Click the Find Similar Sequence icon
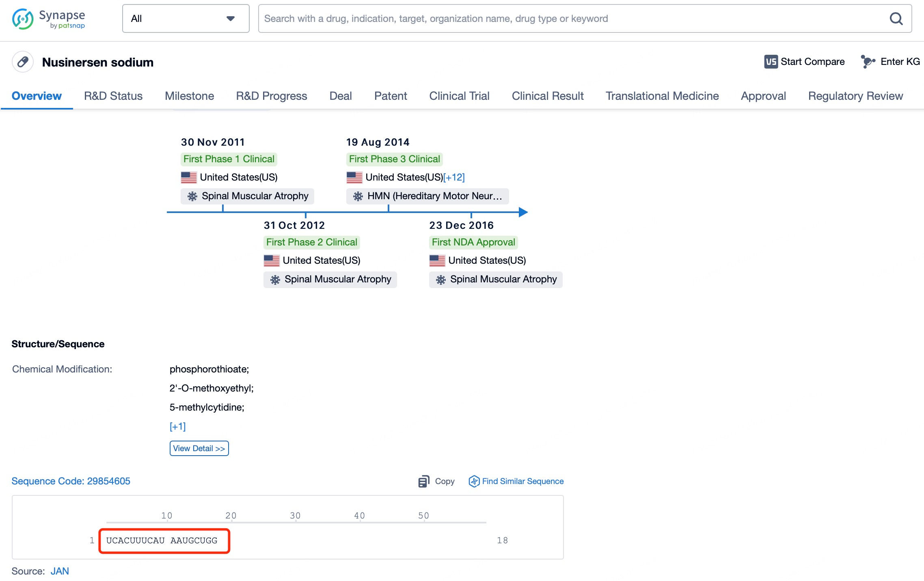924x581 pixels. click(x=473, y=481)
